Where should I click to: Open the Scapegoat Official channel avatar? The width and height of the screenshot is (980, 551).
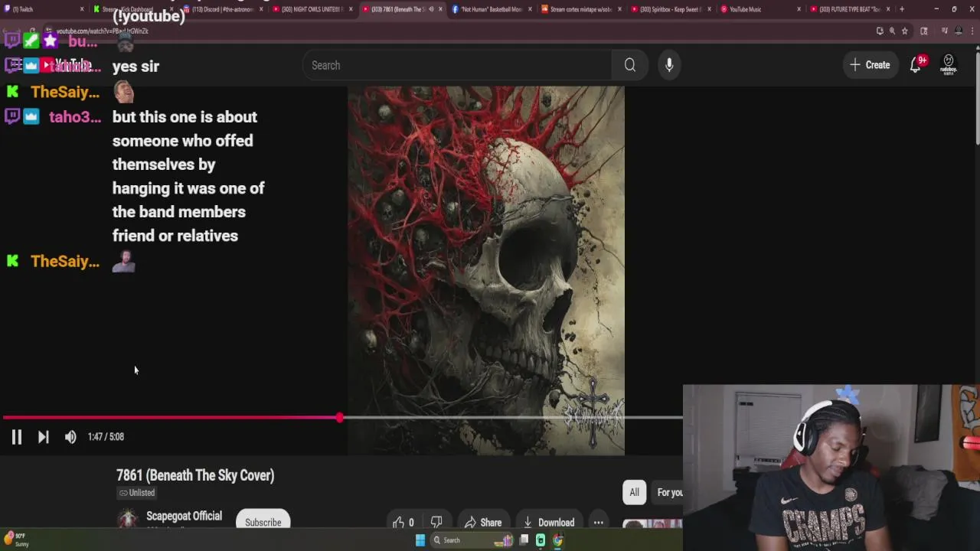[128, 520]
